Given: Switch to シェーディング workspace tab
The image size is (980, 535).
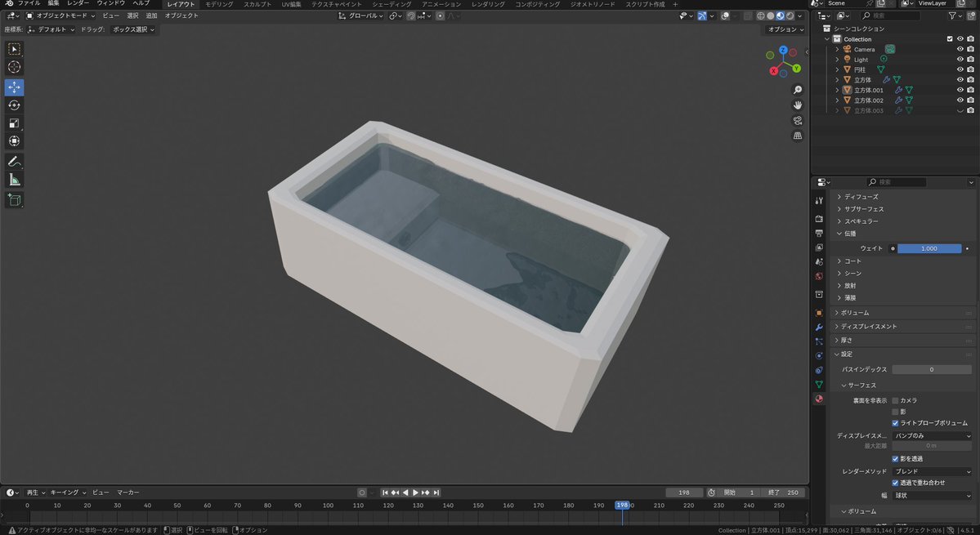Looking at the screenshot, I should [392, 4].
